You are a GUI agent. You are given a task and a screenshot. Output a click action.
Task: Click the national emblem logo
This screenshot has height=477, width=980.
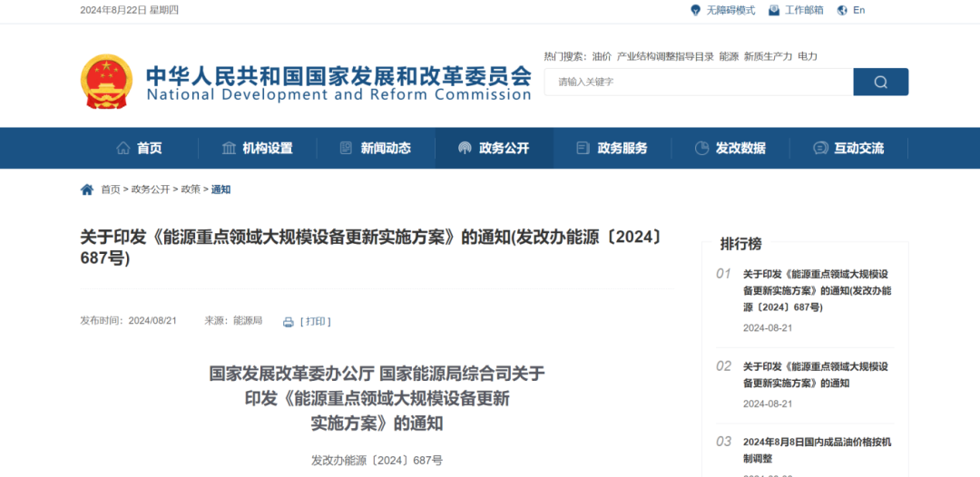106,82
